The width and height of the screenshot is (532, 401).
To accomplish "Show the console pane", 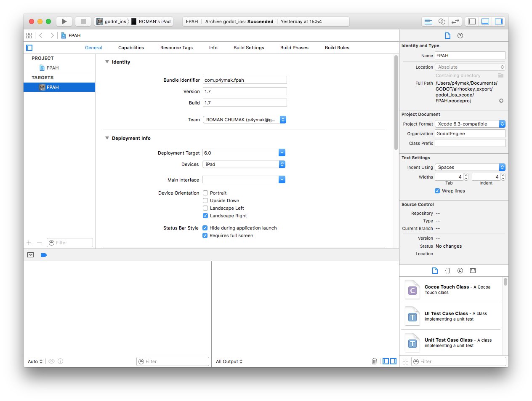I will click(x=393, y=361).
